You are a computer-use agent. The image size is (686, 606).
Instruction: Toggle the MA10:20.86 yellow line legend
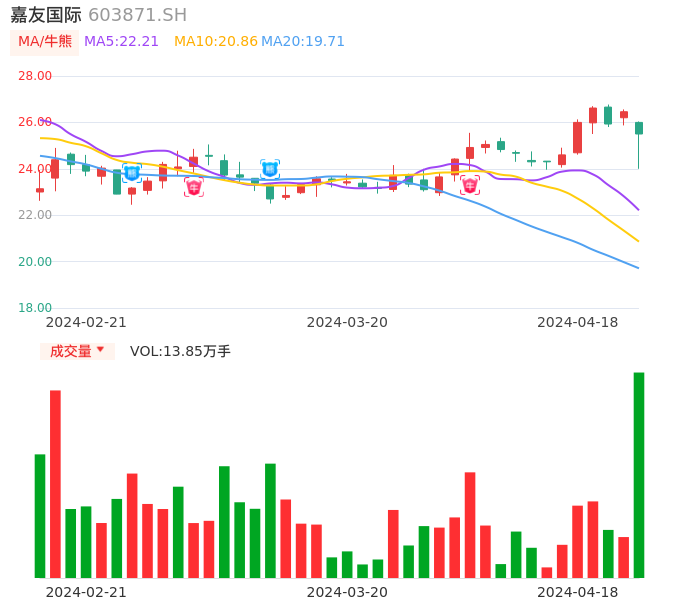(216, 41)
